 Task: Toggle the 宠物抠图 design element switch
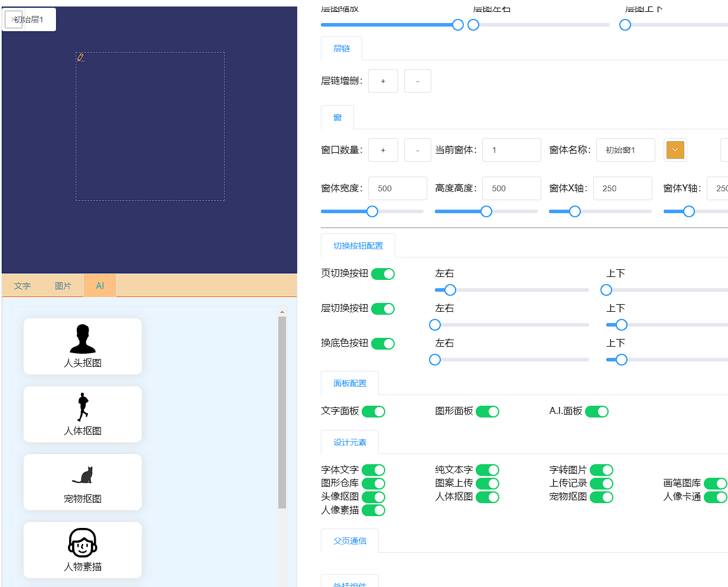602,497
